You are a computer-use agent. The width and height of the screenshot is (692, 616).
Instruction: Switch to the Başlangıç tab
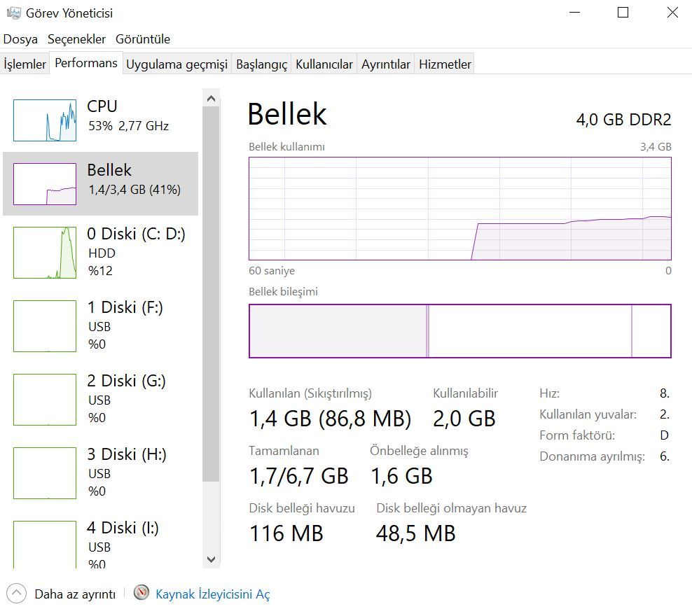point(261,64)
